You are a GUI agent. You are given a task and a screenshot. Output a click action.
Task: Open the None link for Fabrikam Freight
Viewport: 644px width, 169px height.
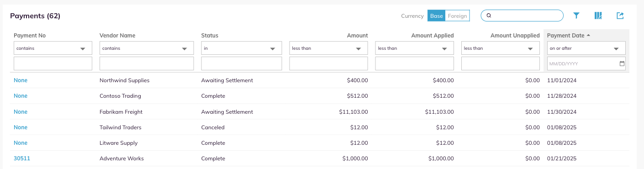pyautogui.click(x=21, y=112)
